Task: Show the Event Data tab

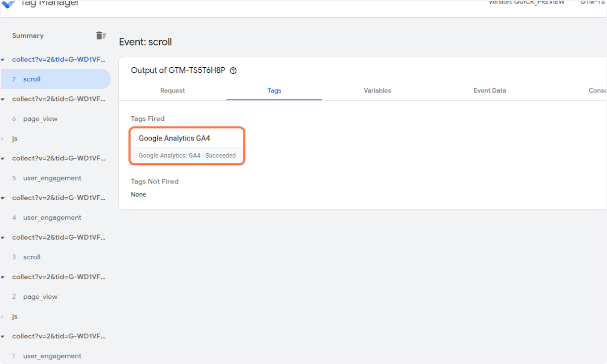Action: pos(490,90)
